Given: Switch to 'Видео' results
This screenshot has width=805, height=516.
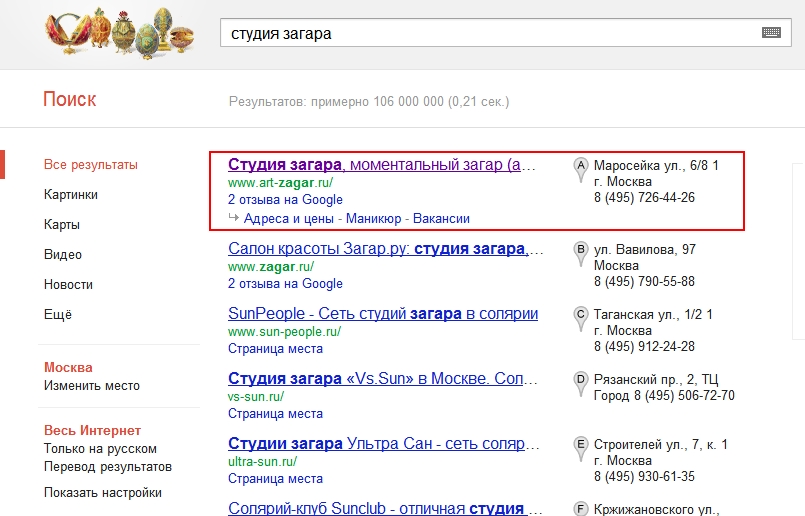Looking at the screenshot, I should [63, 254].
